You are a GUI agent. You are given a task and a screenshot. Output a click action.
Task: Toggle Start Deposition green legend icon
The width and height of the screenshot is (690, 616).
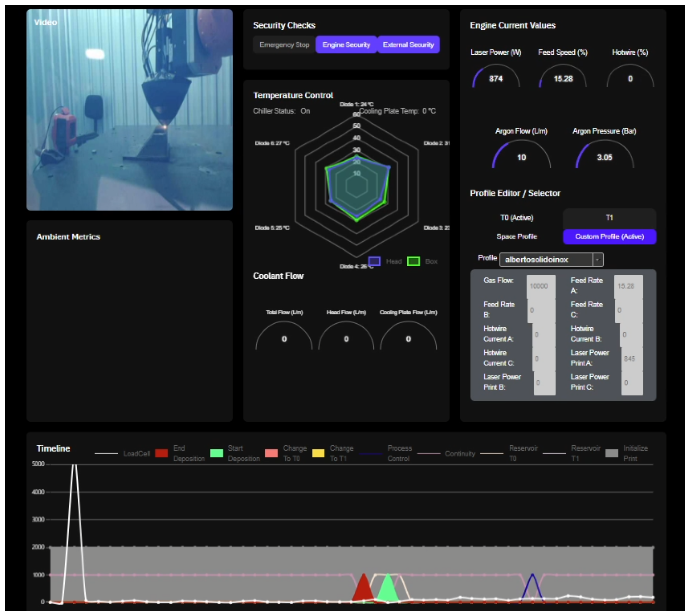coord(216,453)
